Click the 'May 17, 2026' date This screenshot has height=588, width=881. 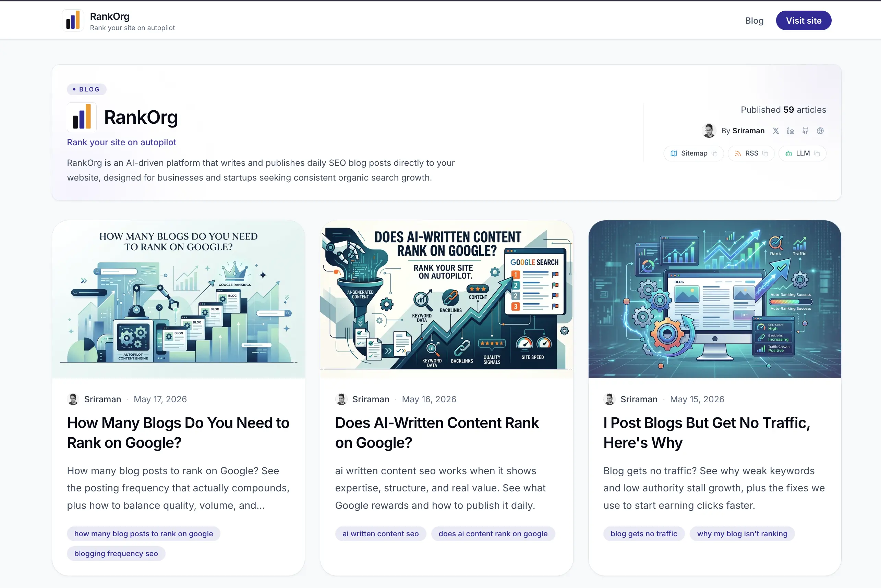pos(160,400)
